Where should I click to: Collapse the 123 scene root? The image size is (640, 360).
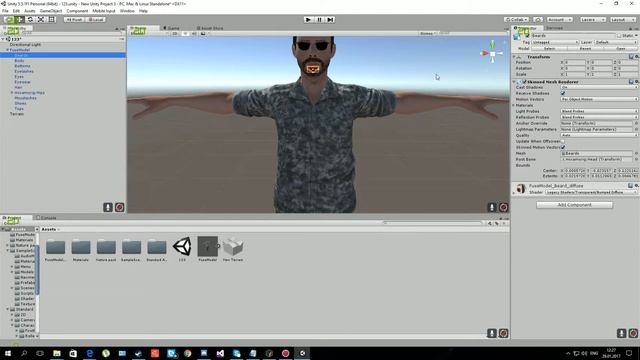coord(3,39)
